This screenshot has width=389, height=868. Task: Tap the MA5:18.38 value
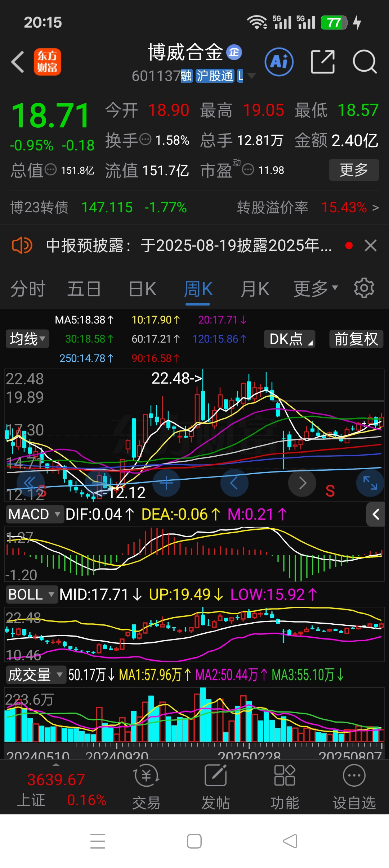click(x=84, y=320)
